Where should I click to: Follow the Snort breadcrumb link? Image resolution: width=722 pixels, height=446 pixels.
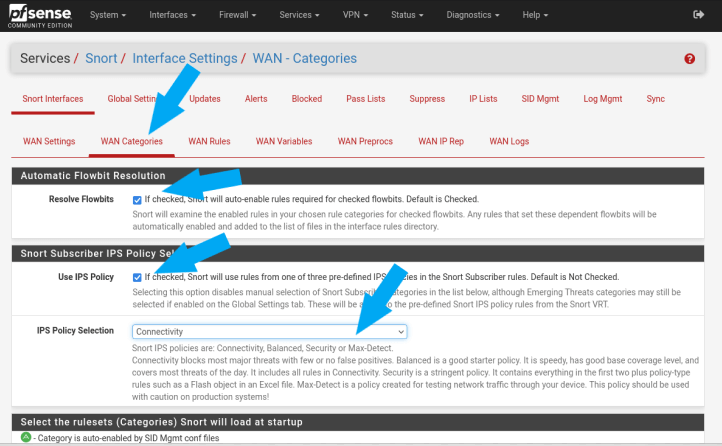101,58
